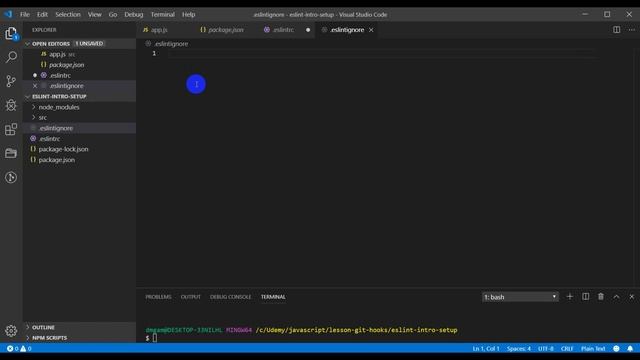The image size is (640, 360).
Task: Open the Explorer view in activity bar
Action: 11,33
